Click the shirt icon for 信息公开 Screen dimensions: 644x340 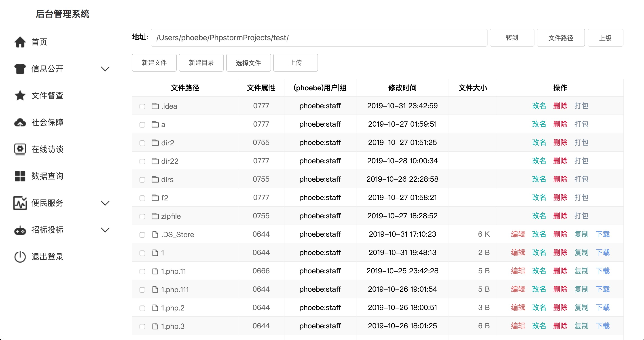click(20, 69)
